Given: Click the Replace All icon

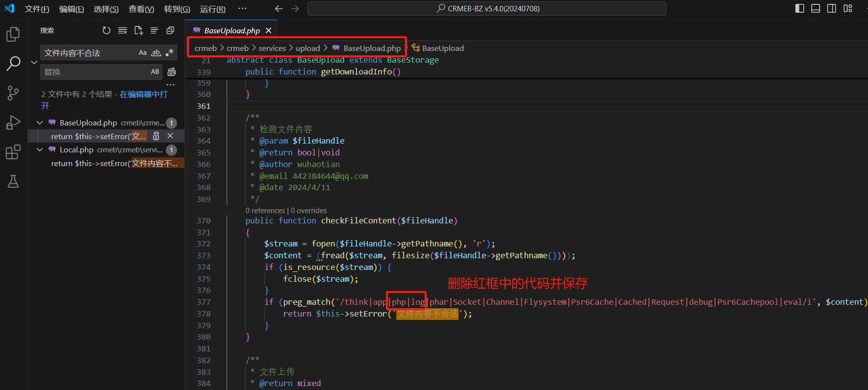Looking at the screenshot, I should tap(172, 72).
